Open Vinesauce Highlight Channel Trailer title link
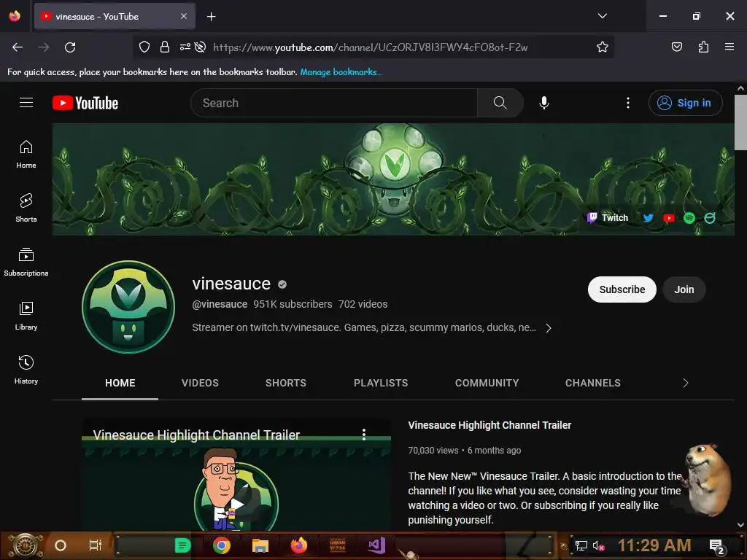The height and width of the screenshot is (560, 747). click(x=489, y=425)
